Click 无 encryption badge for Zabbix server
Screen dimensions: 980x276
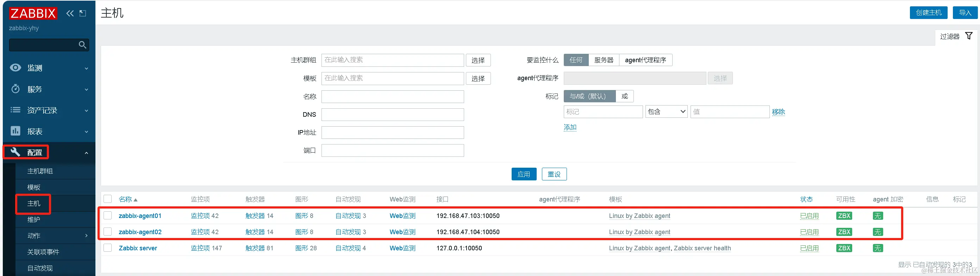point(878,248)
